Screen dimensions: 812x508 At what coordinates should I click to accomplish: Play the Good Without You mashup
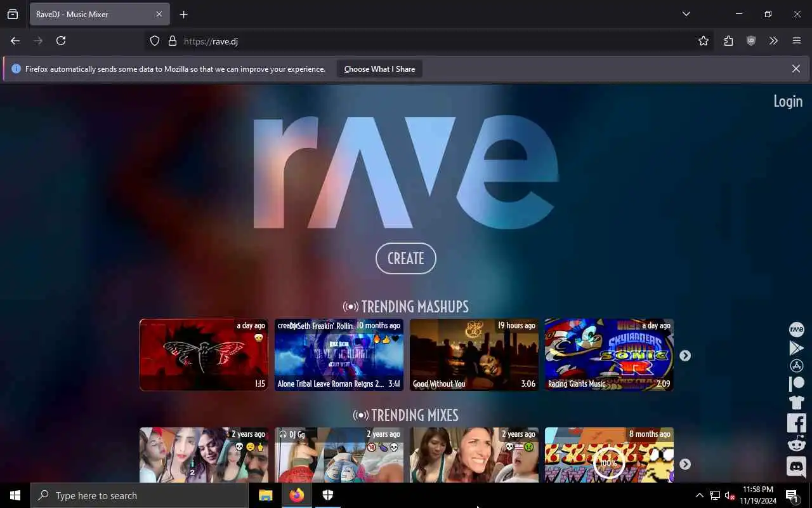coord(474,354)
